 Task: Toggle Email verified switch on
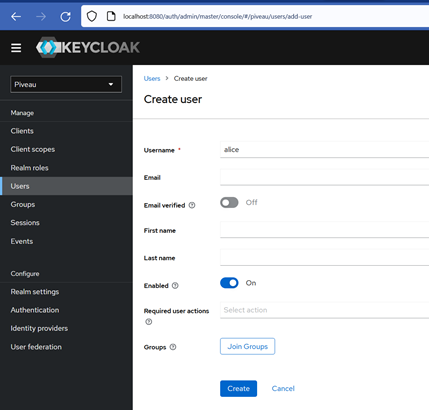229,202
